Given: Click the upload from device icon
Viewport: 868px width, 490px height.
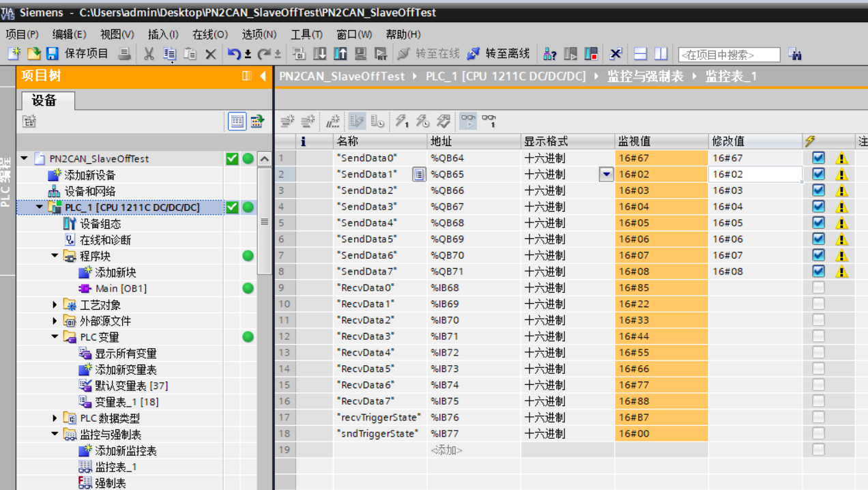Looking at the screenshot, I should click(x=340, y=54).
